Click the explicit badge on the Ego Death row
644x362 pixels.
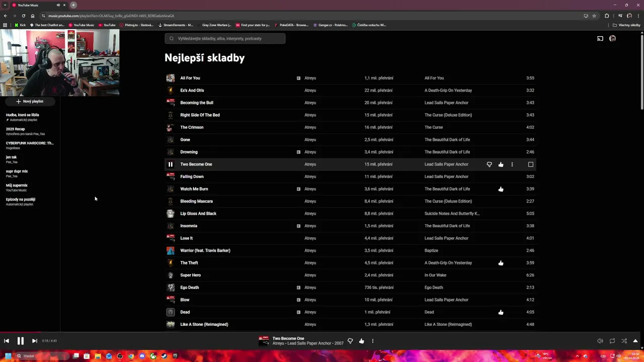click(298, 288)
